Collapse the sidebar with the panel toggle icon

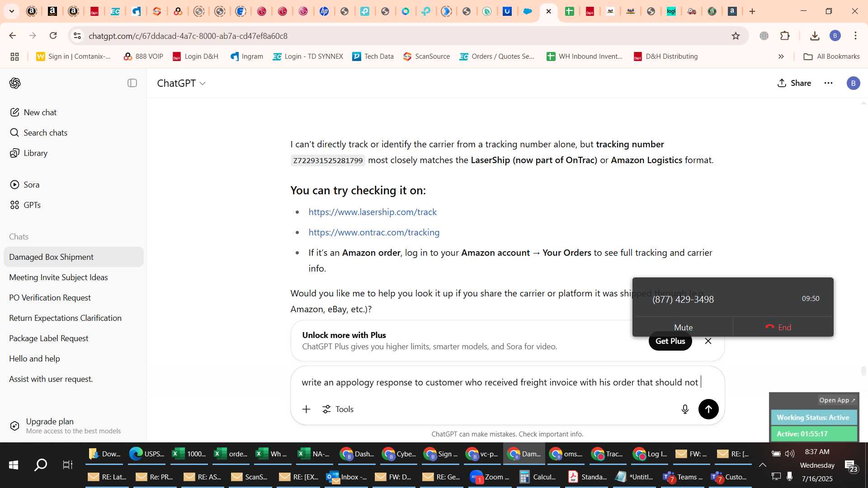tap(132, 83)
